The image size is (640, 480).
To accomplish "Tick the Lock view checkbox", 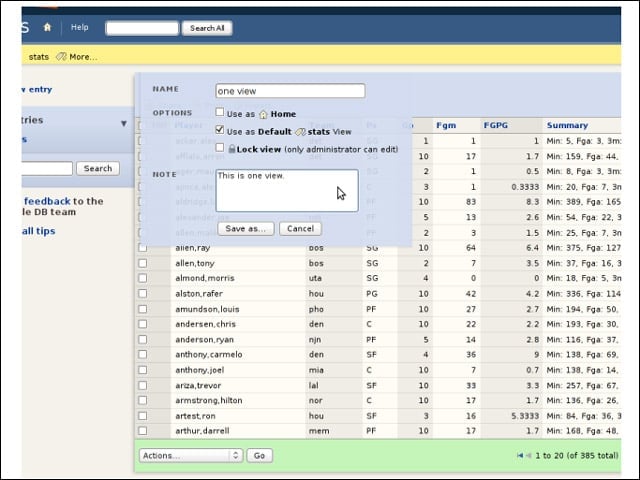I will click(220, 147).
